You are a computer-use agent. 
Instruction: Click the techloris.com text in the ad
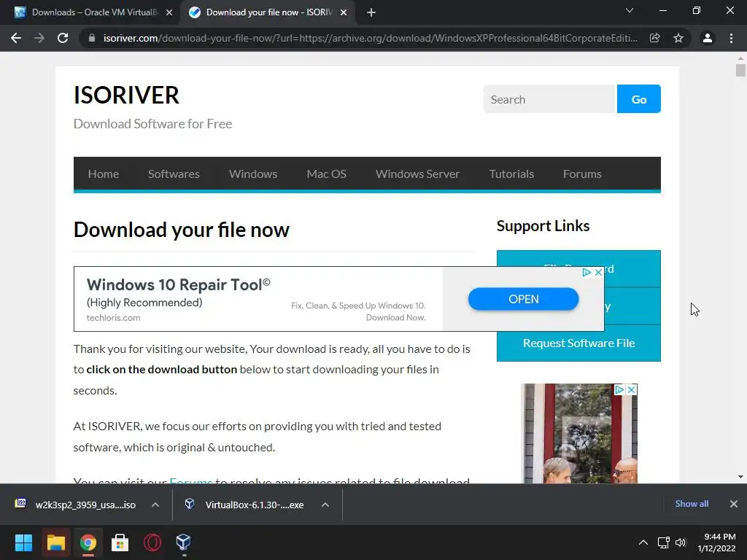113,318
